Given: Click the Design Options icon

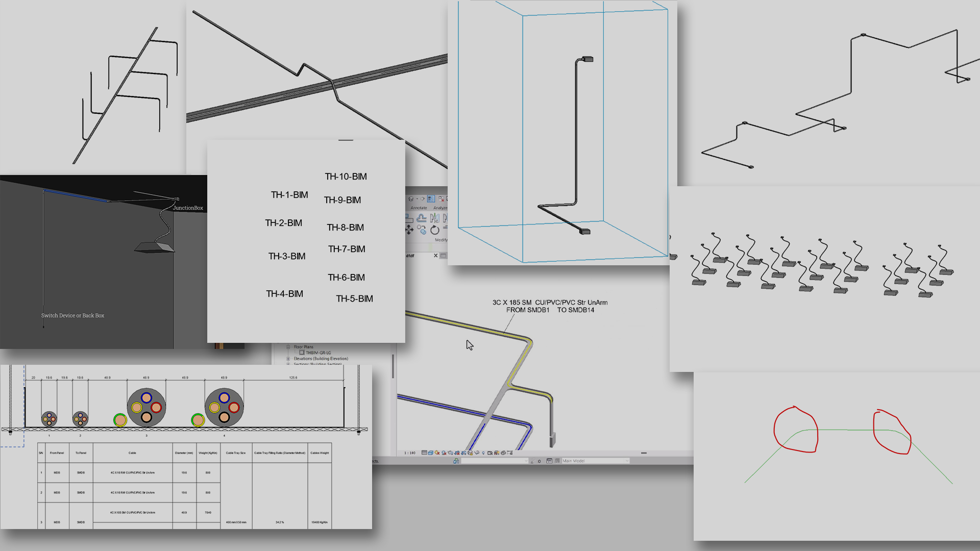Looking at the screenshot, I should click(x=549, y=461).
